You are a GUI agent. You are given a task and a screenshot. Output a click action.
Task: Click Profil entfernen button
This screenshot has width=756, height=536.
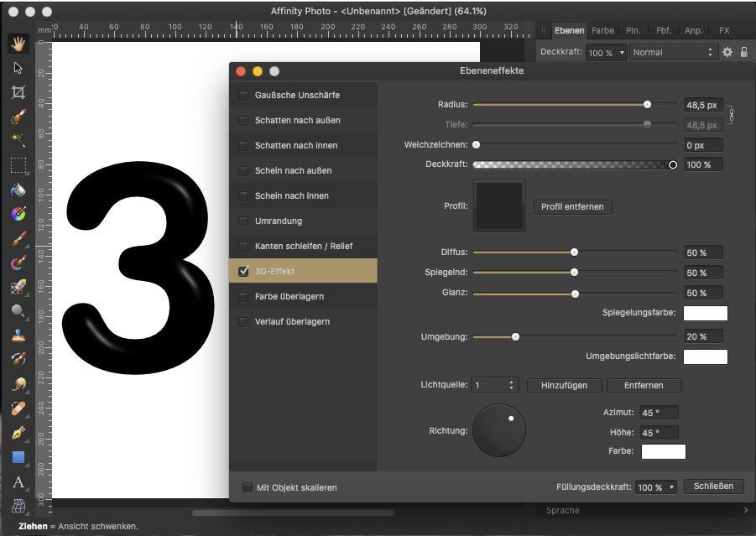572,207
